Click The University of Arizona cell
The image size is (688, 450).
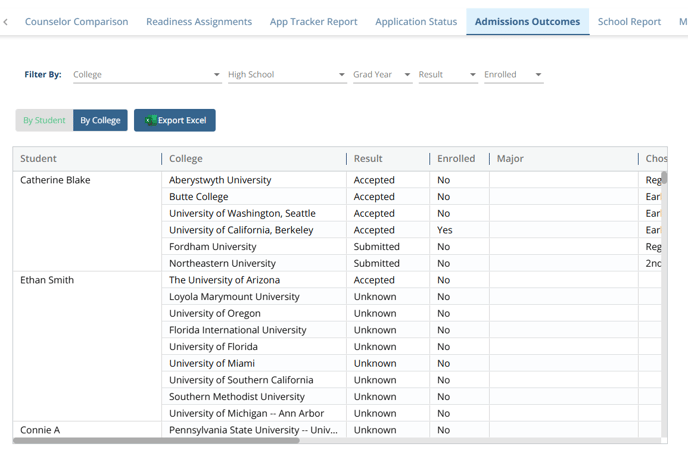(x=254, y=280)
